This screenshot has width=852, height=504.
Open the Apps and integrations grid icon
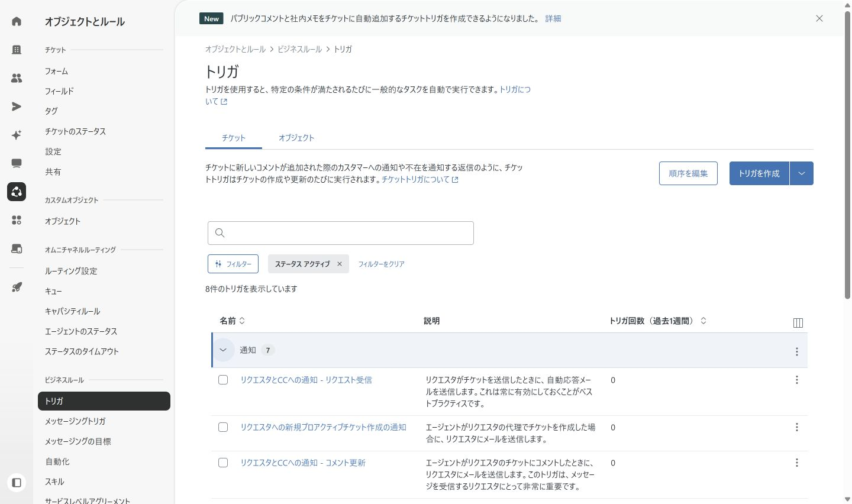[17, 220]
